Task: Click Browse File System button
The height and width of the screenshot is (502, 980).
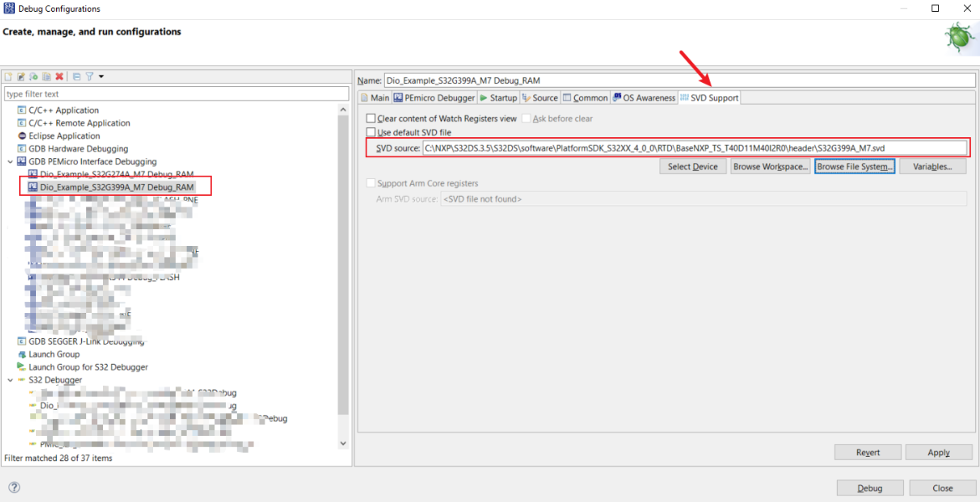Action: point(855,167)
